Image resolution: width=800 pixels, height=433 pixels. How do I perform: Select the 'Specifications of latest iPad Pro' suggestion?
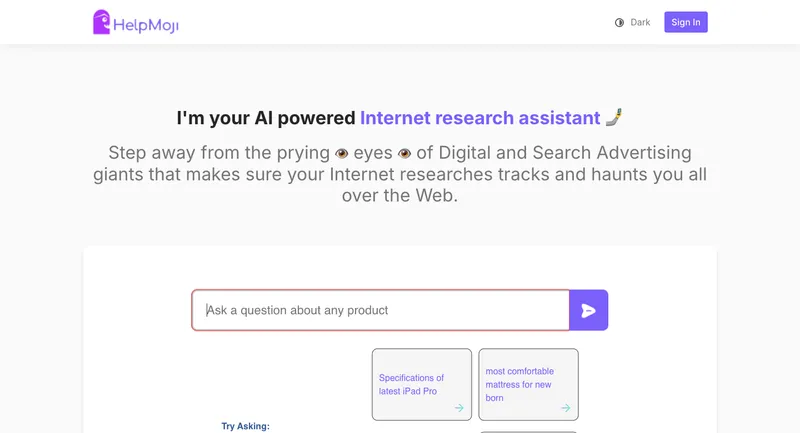tap(412, 384)
